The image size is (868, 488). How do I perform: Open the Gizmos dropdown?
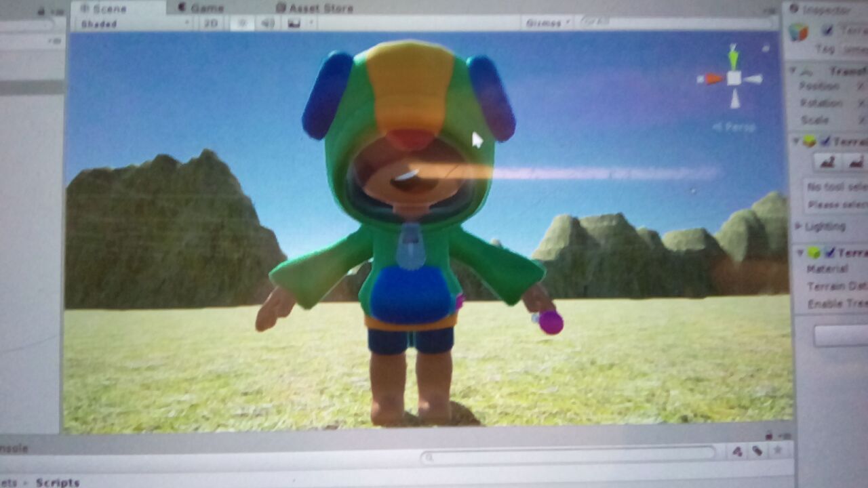(548, 23)
